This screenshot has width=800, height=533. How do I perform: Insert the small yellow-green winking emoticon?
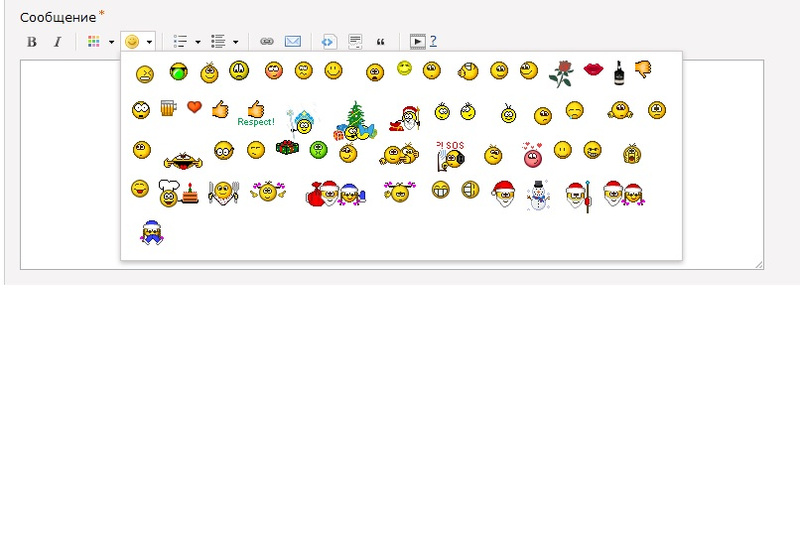coord(404,68)
